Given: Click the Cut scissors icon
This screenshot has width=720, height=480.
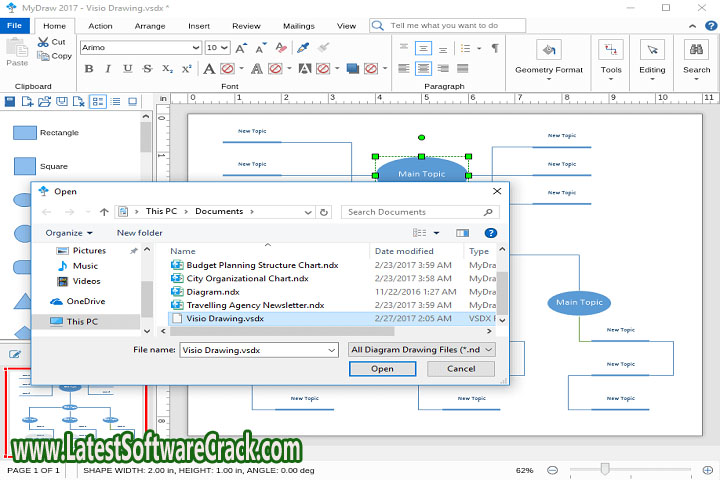Looking at the screenshot, I should coord(43,42).
